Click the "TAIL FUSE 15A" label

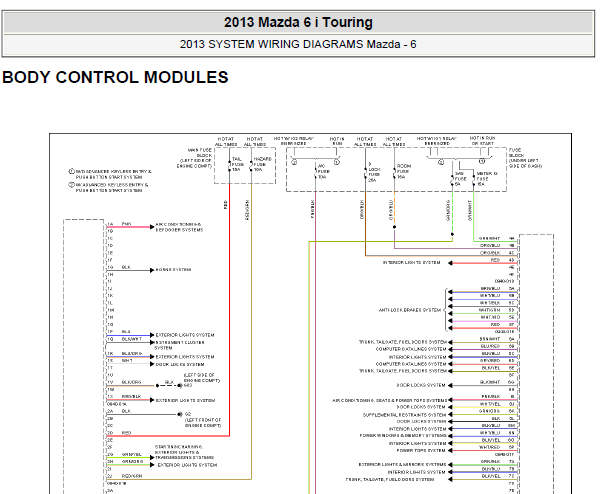click(x=238, y=164)
